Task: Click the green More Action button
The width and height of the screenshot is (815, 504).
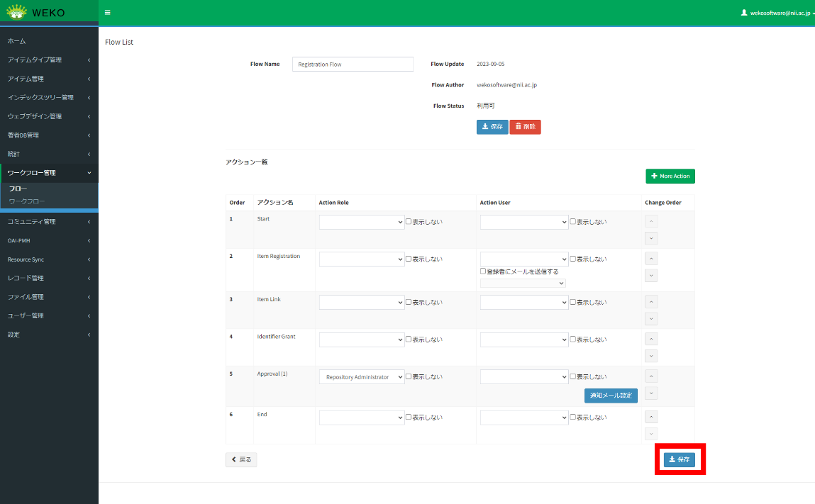Action: pyautogui.click(x=670, y=176)
